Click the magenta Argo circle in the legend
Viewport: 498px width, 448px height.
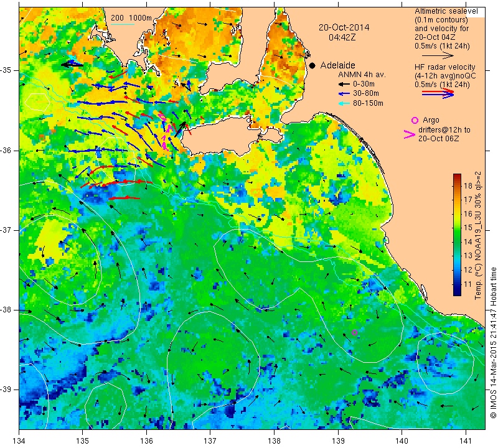(x=415, y=120)
